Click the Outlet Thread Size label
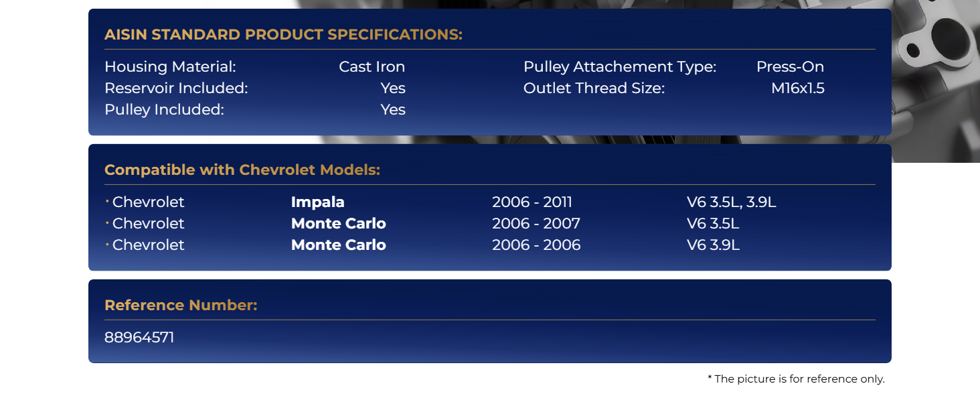 (x=594, y=88)
